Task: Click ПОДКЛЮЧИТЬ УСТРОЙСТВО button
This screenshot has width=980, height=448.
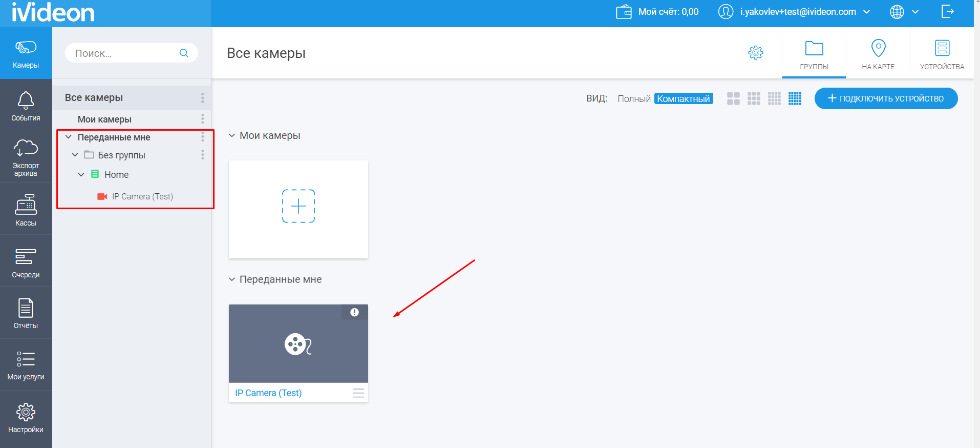Action: click(x=886, y=98)
